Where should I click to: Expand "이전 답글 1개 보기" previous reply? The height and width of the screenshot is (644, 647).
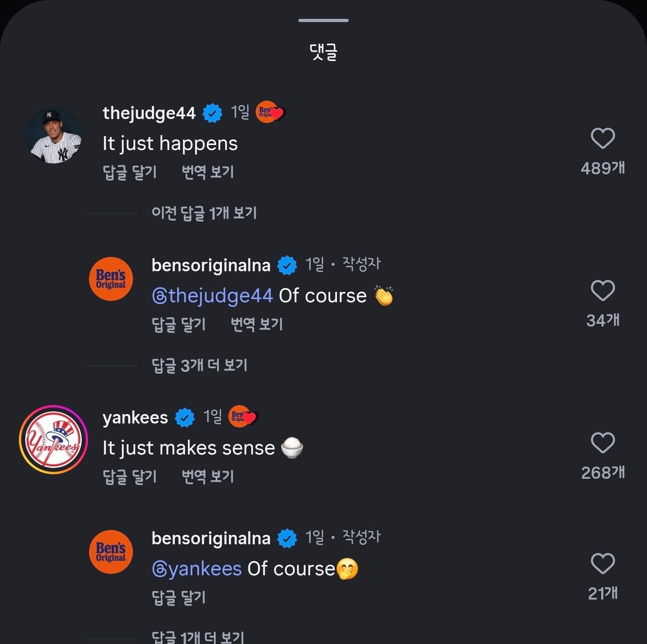[x=204, y=213]
